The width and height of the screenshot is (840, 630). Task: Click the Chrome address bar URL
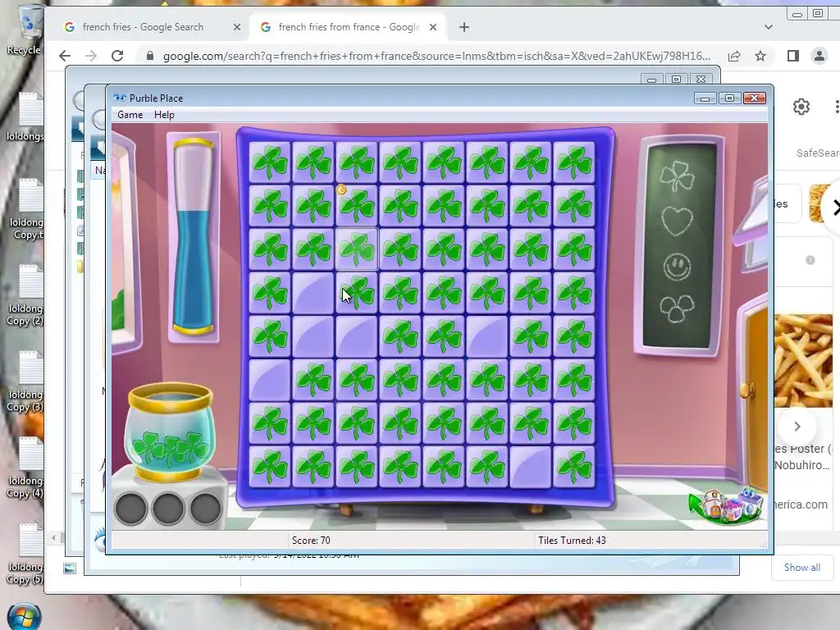click(x=436, y=56)
